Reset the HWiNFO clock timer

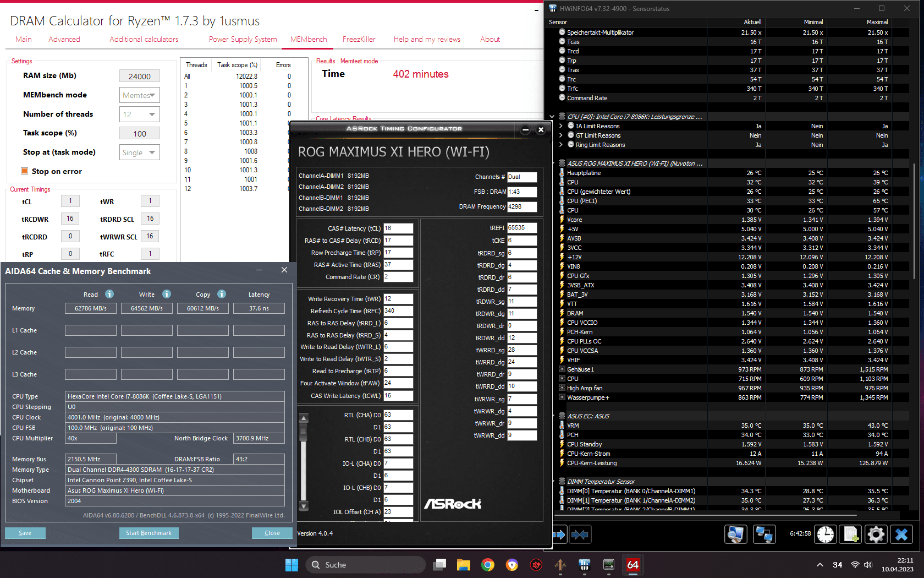(x=826, y=534)
